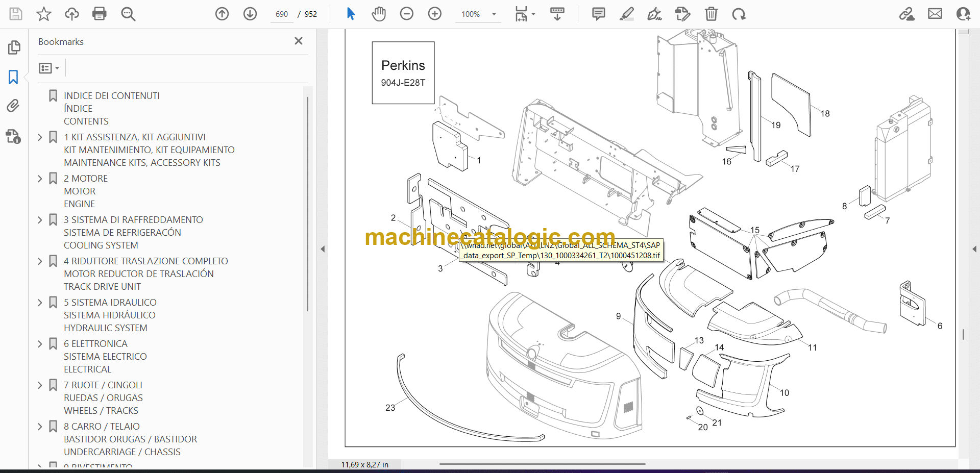This screenshot has height=473, width=980.
Task: Select the highlight text pen tool
Action: 626,14
